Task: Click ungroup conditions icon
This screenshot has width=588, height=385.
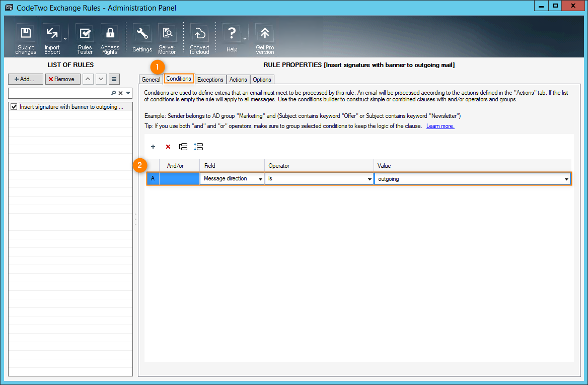Action: (198, 147)
